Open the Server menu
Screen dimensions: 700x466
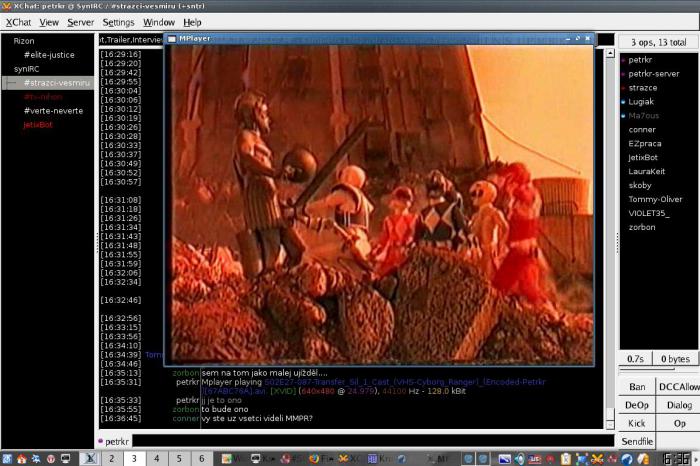coord(80,22)
